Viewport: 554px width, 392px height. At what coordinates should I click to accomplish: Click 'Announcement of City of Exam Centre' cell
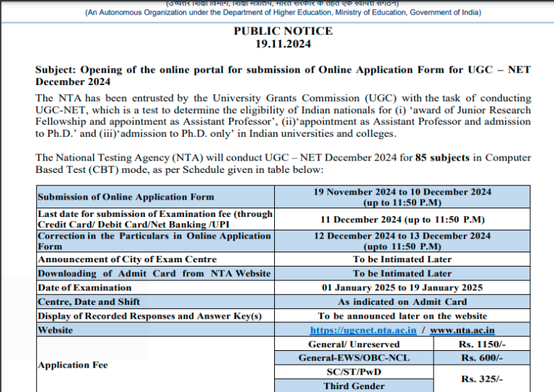156,259
